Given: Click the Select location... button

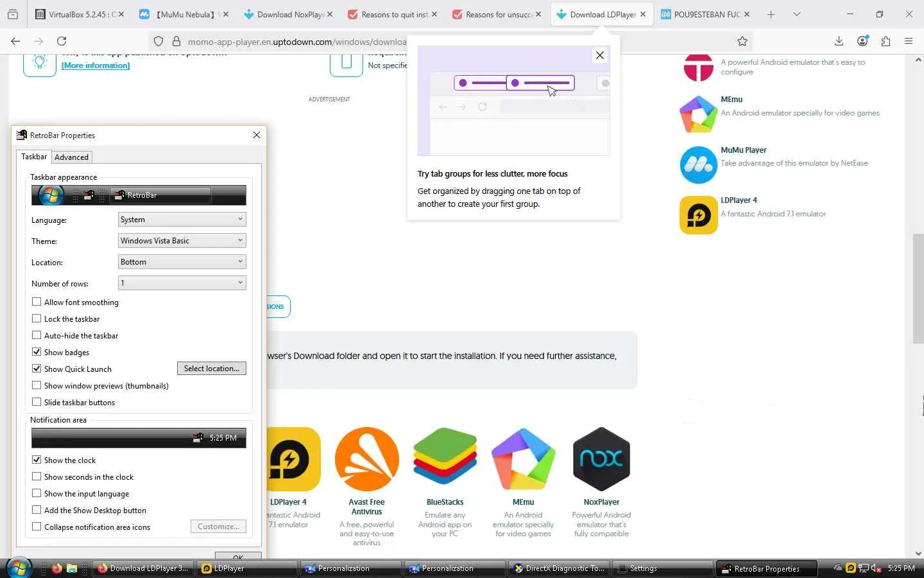Looking at the screenshot, I should coord(212,369).
